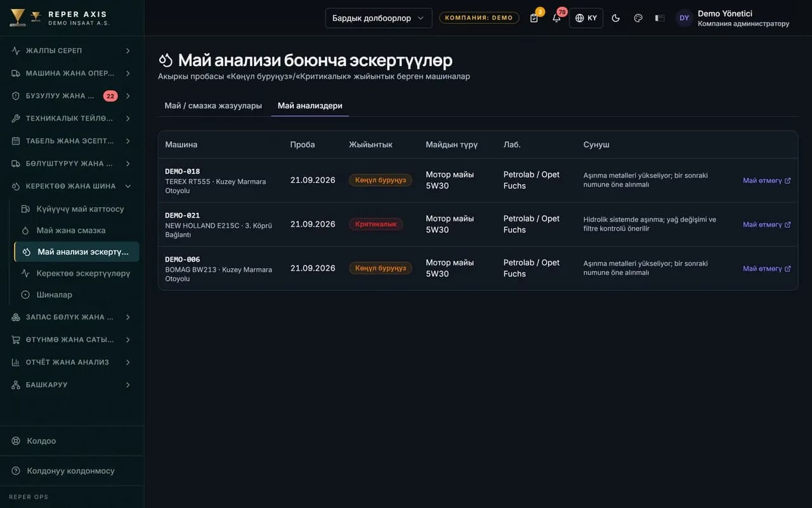Click the Жыйынтык column header

click(370, 145)
